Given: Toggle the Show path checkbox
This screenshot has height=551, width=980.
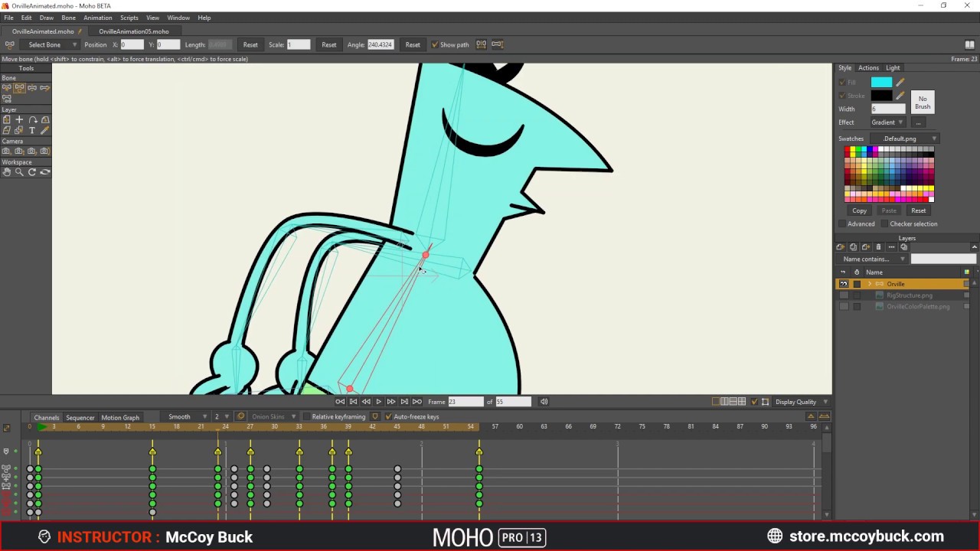Looking at the screenshot, I should [435, 44].
